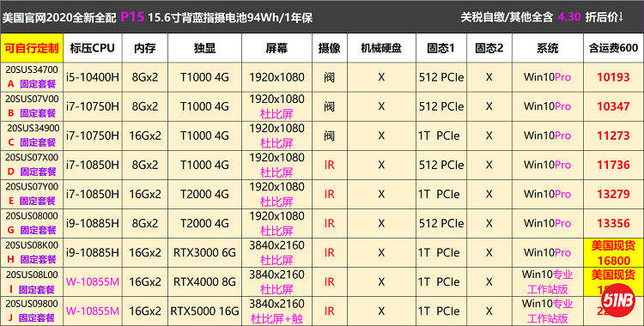Click i7-10850H in the 20SUS07X00 row
This screenshot has height=326, width=644.
tap(93, 165)
